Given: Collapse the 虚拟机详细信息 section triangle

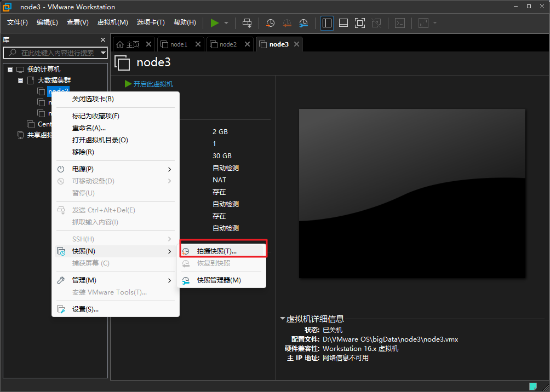Looking at the screenshot, I should click(x=282, y=319).
